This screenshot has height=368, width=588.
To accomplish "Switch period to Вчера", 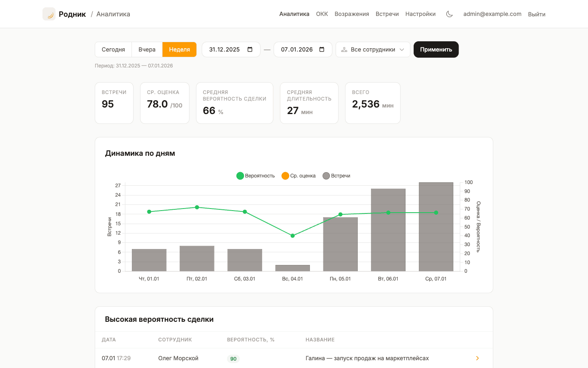I will click(x=147, y=49).
